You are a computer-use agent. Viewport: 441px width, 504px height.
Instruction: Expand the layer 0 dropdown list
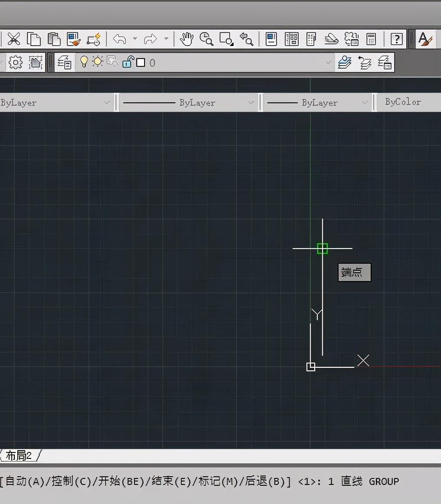click(x=328, y=62)
